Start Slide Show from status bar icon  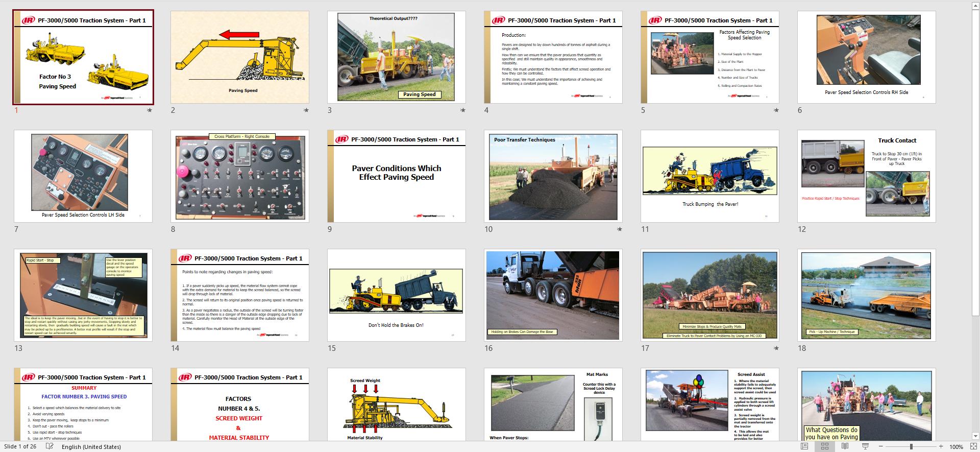pyautogui.click(x=865, y=446)
